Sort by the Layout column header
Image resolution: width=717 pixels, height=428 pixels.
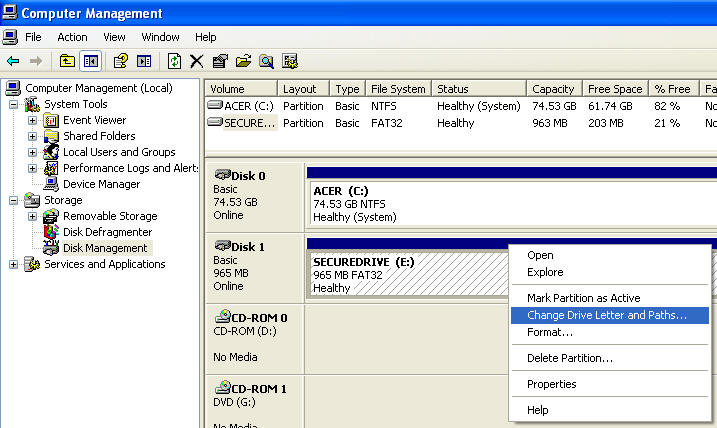[303, 89]
